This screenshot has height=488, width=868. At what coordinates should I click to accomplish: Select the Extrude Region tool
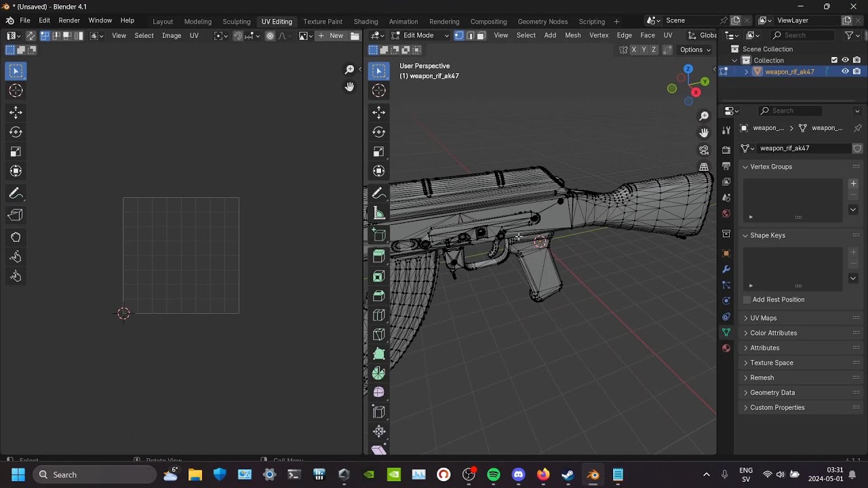pos(379,256)
